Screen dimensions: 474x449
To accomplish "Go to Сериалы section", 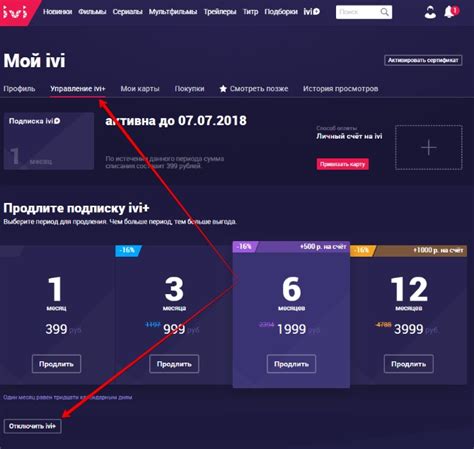I will coord(127,12).
